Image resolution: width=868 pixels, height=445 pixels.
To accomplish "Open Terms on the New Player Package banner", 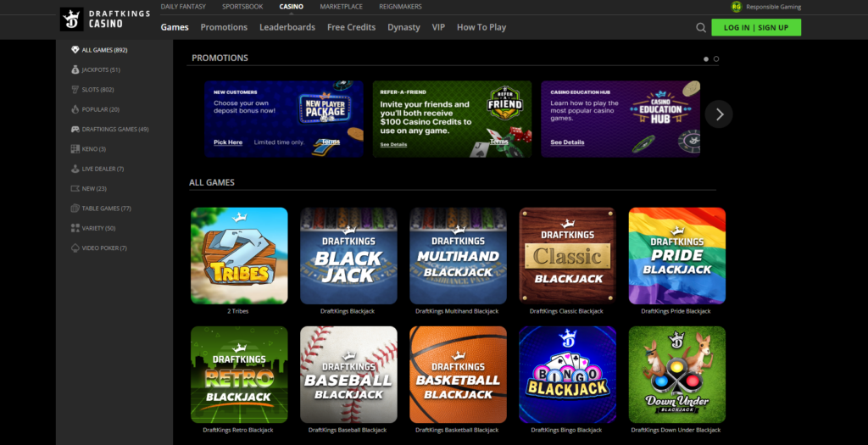I will click(331, 142).
